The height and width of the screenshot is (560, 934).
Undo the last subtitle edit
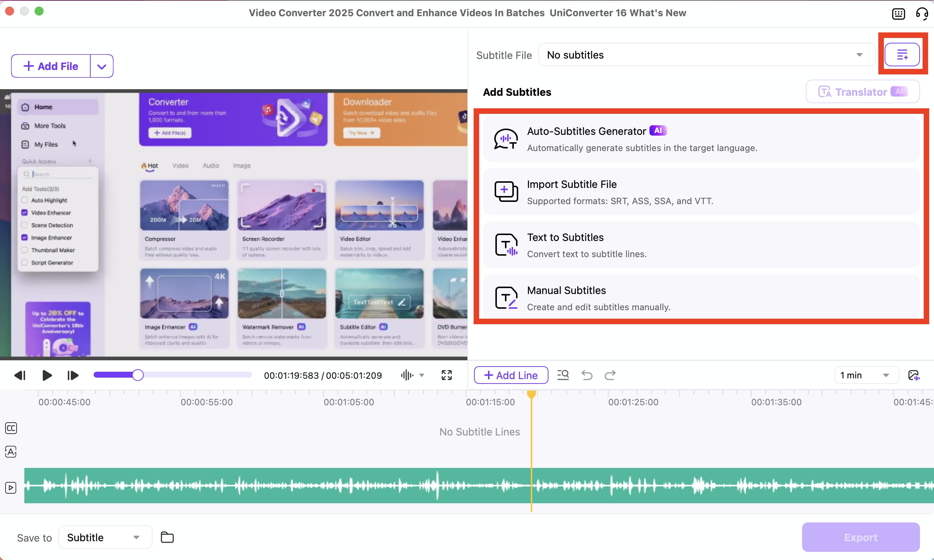click(586, 375)
